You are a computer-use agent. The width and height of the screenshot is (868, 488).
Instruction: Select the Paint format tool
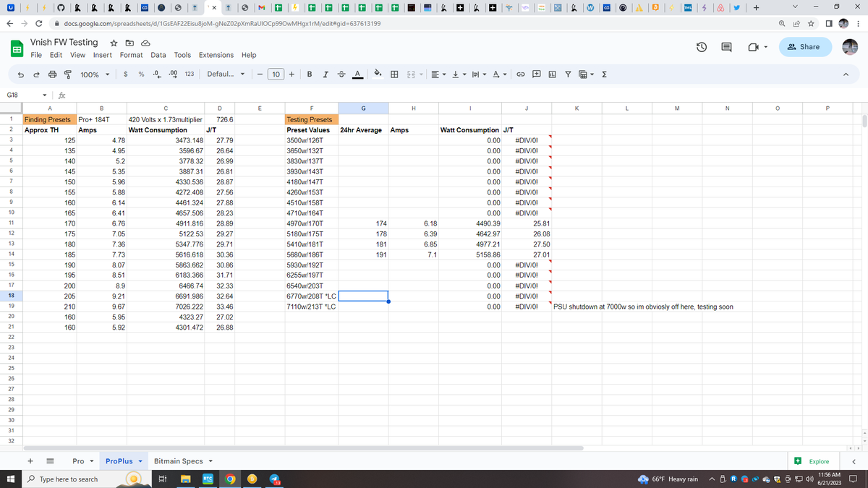tap(67, 74)
